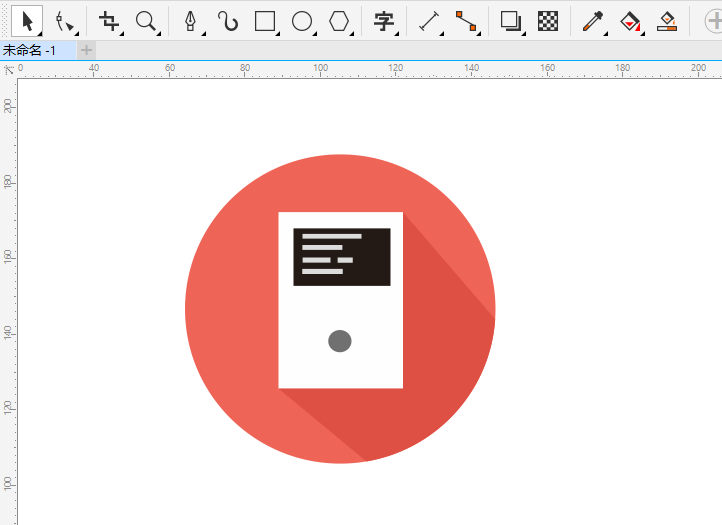Select the Shape node-editing tool
The image size is (722, 525).
click(x=64, y=21)
